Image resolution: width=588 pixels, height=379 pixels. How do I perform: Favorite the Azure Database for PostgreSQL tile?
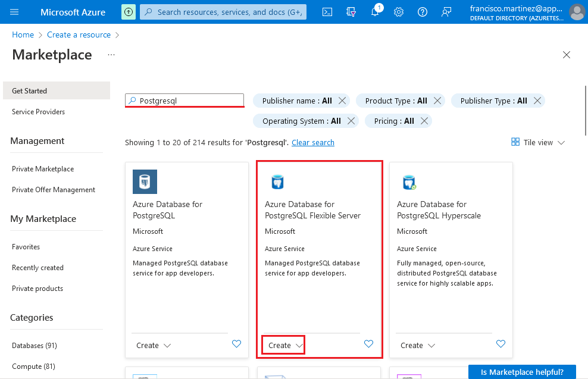[236, 344]
